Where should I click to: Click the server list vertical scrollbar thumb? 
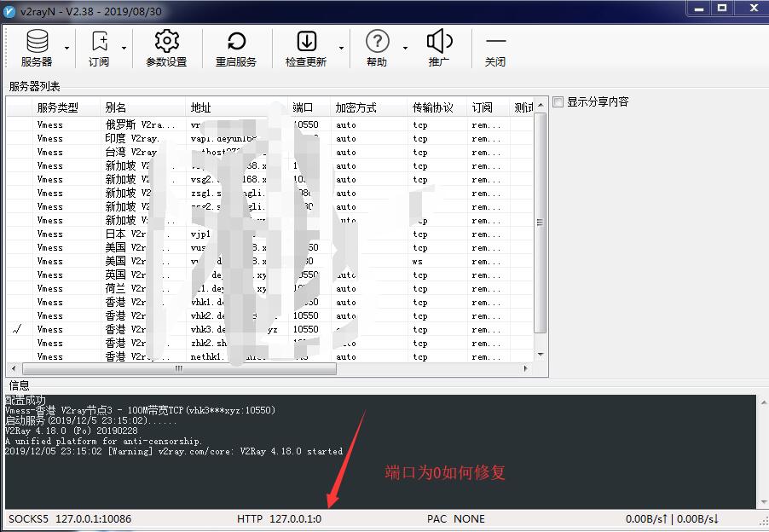tap(540, 223)
